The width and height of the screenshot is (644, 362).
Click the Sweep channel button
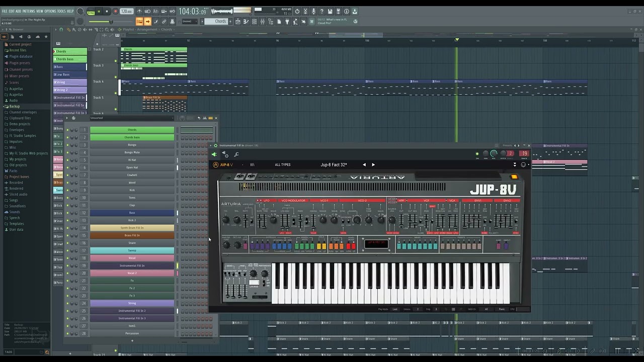pos(132,250)
